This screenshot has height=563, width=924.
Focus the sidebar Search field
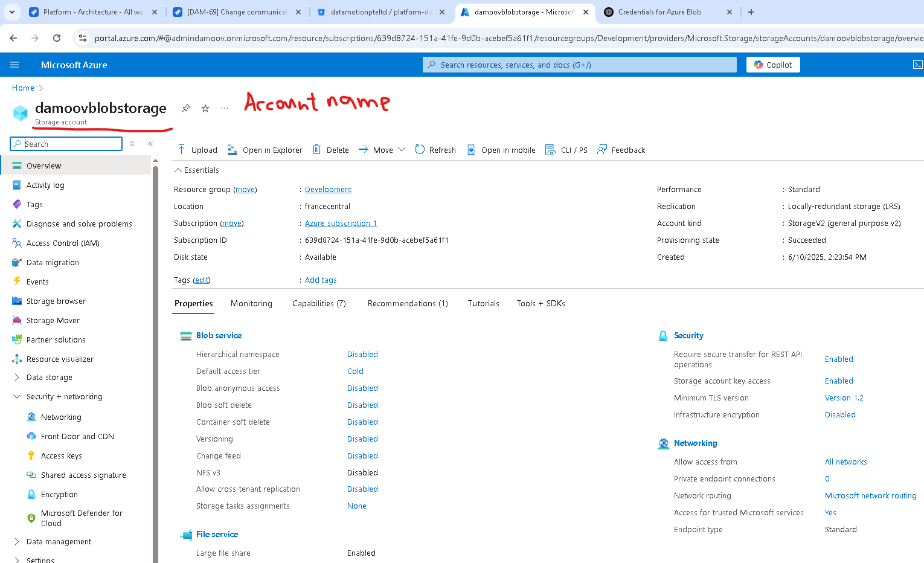pos(66,144)
